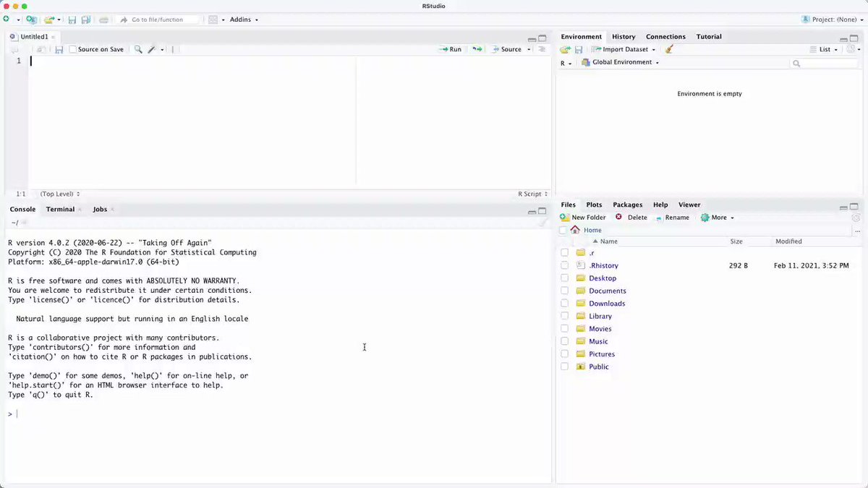Click the New Folder button

coord(583,218)
